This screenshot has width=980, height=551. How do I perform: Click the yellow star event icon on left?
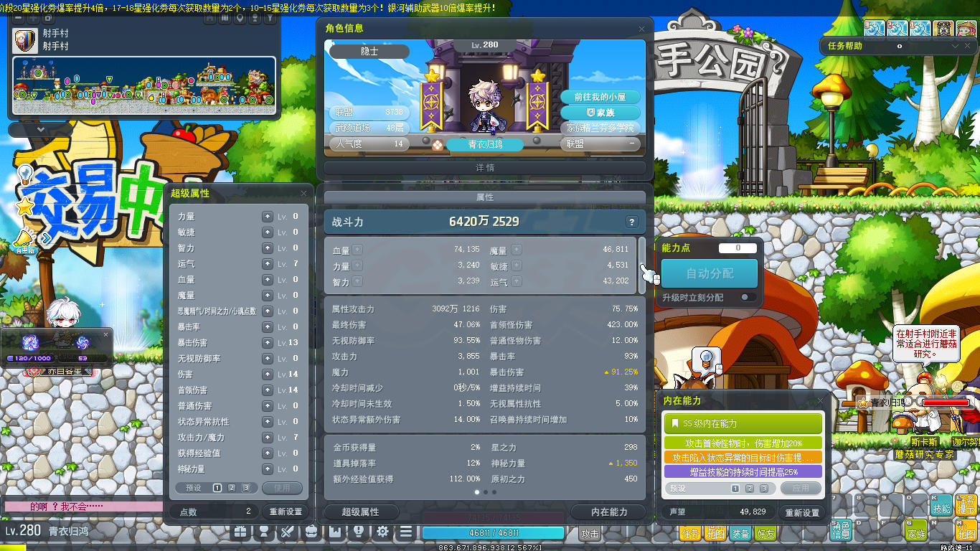[x=26, y=207]
